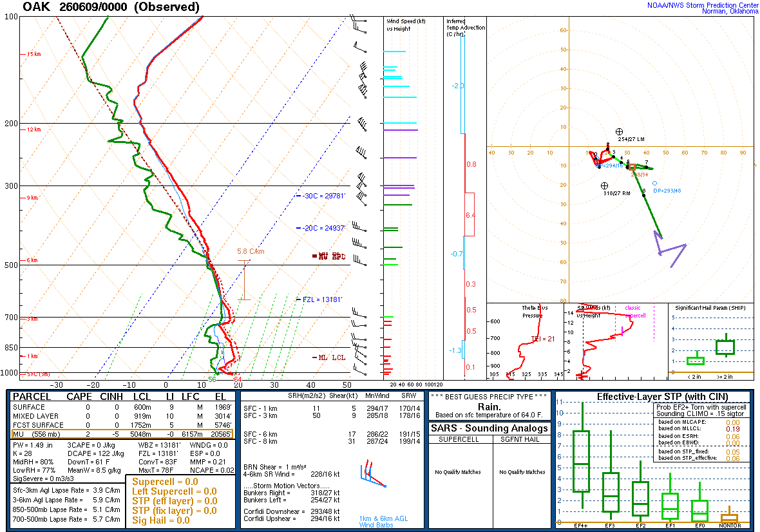Image resolution: width=760 pixels, height=532 pixels.
Task: Click the '254/27 LM' hodograph label
Action: [x=631, y=139]
